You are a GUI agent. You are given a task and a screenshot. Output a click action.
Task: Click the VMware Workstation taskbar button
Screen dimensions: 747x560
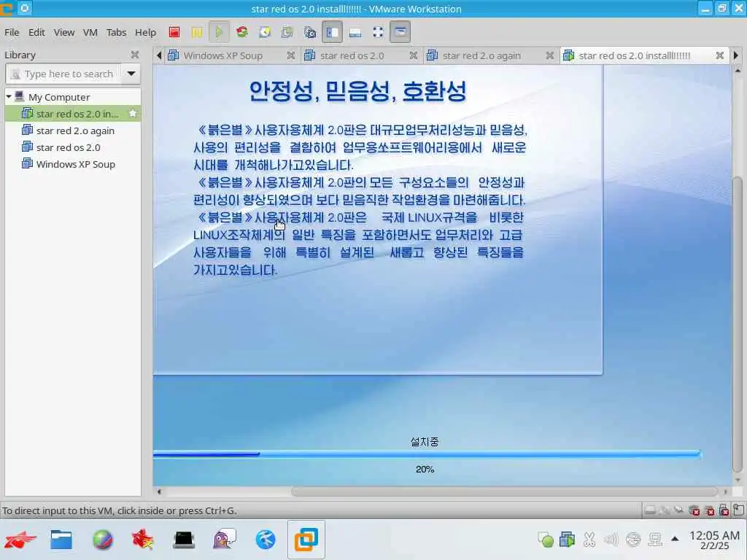point(306,540)
